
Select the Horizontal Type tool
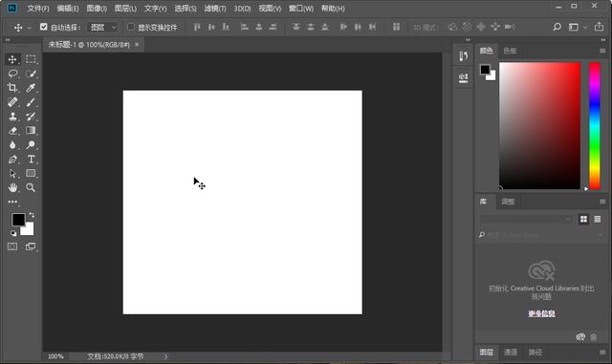(x=31, y=160)
